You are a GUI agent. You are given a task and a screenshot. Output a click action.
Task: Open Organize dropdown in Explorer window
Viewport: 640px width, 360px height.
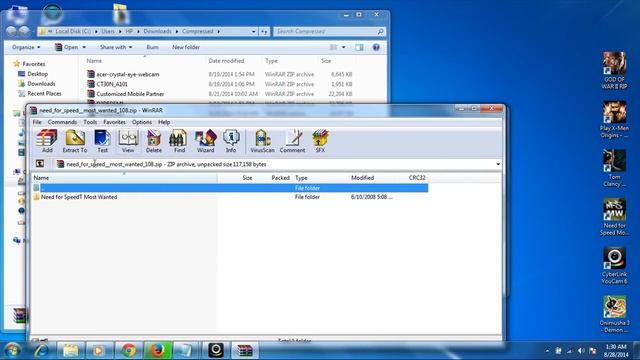pyautogui.click(x=26, y=47)
